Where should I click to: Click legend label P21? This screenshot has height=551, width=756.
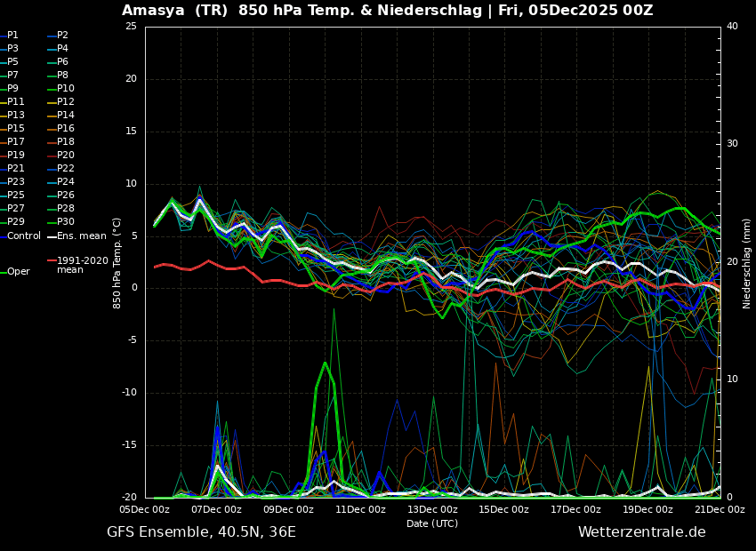tap(15, 169)
